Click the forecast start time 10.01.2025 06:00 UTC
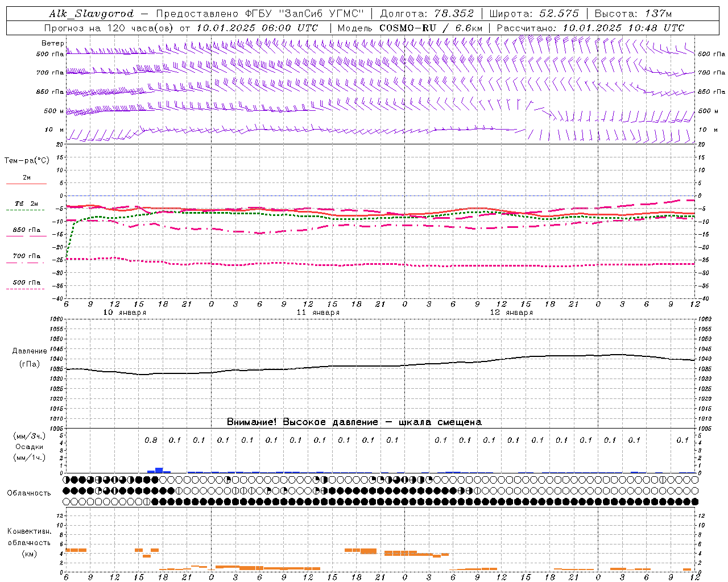This screenshot has width=728, height=582. (x=257, y=28)
